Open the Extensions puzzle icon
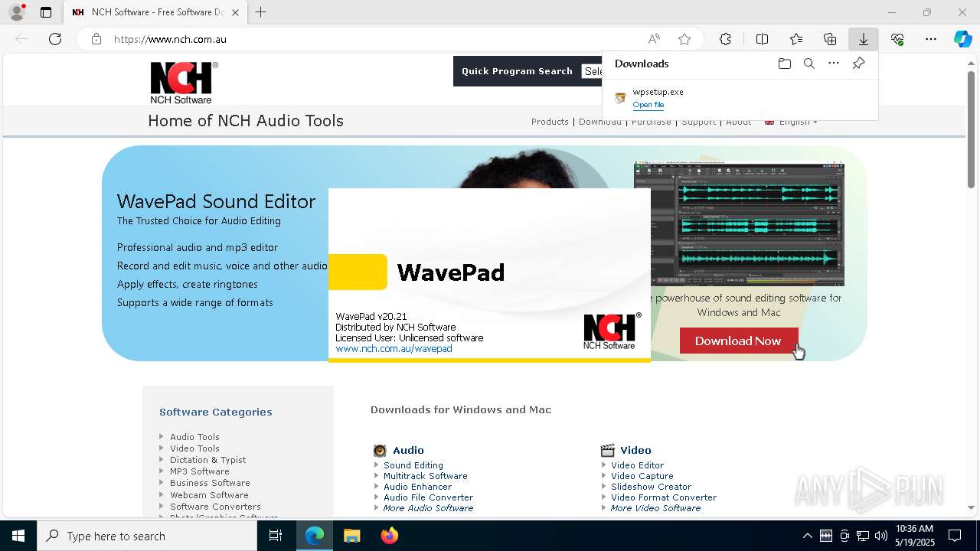 [725, 39]
